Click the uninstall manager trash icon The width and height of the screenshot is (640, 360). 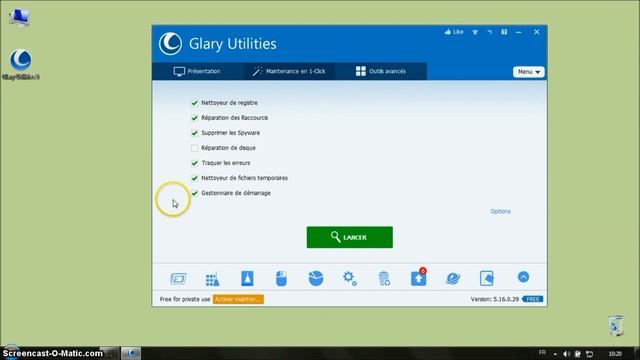point(384,278)
